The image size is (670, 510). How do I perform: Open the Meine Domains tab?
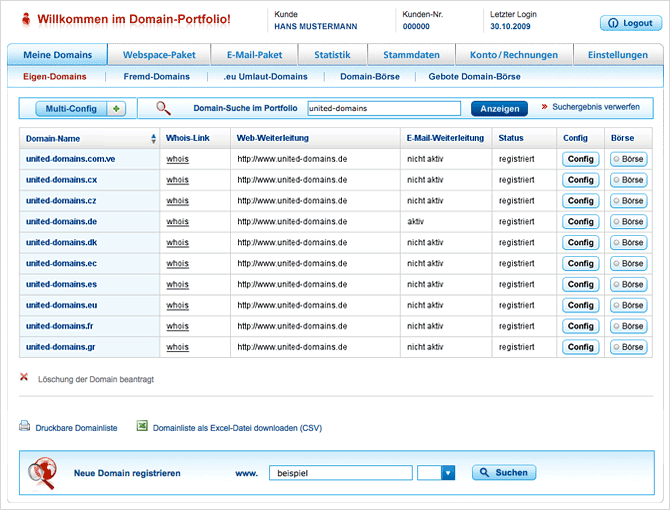coord(57,55)
